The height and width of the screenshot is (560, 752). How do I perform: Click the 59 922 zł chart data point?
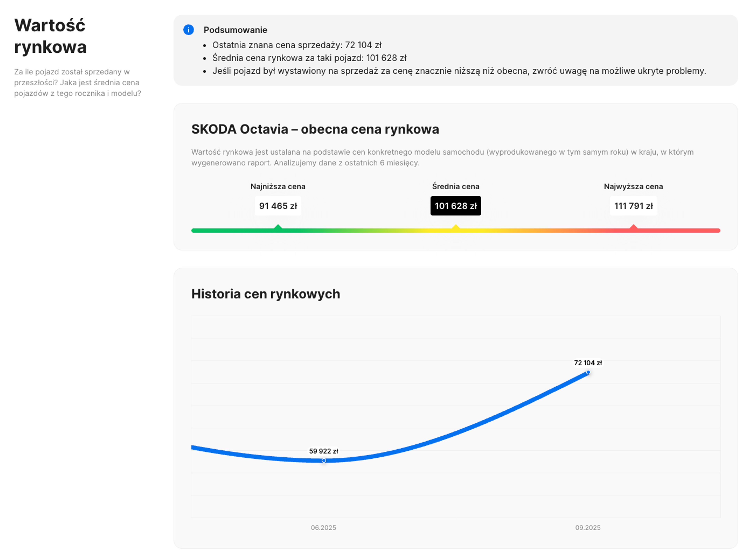[324, 460]
